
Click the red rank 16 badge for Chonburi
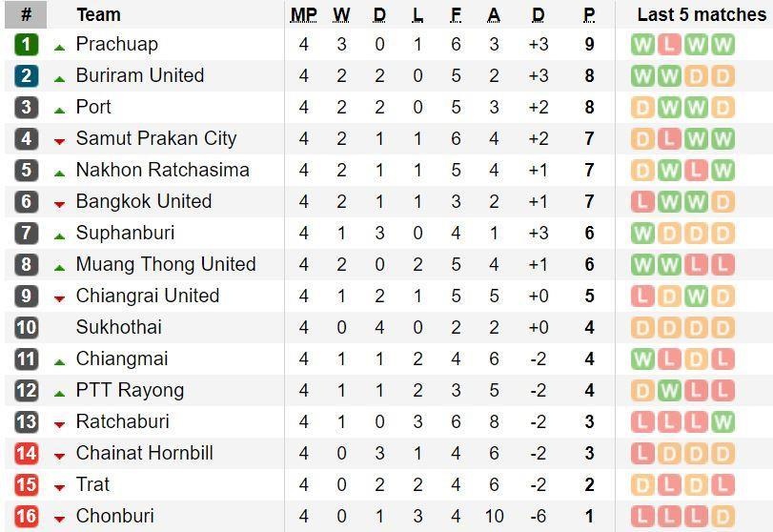27,516
